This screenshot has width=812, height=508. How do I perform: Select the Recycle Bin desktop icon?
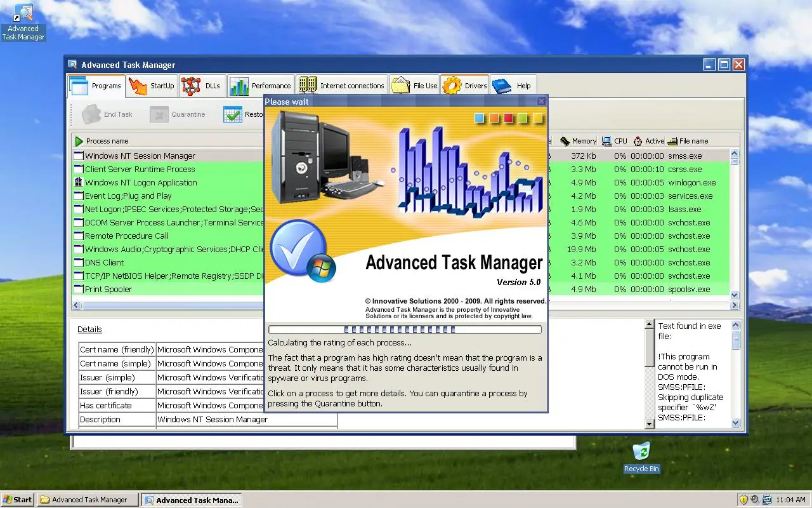tap(641, 457)
